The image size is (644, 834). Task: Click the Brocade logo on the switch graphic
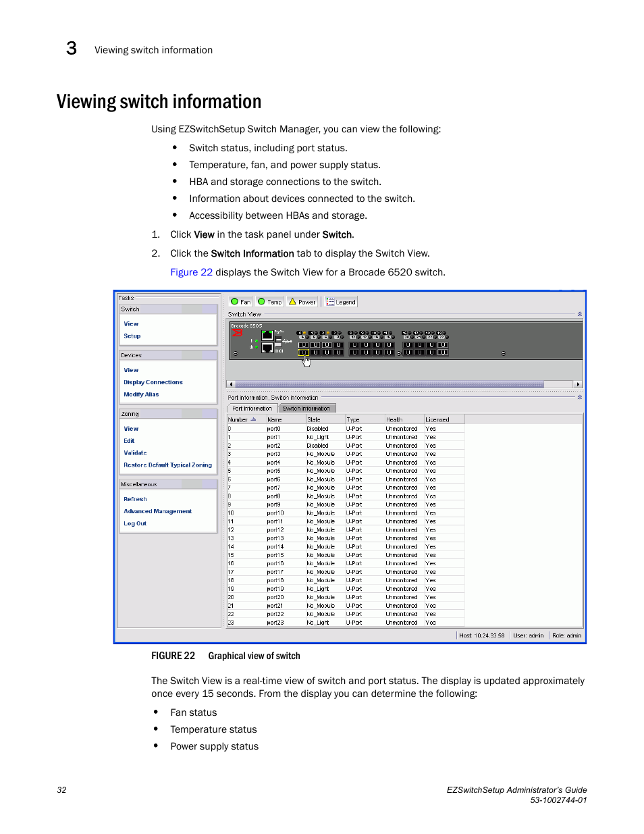(x=237, y=333)
